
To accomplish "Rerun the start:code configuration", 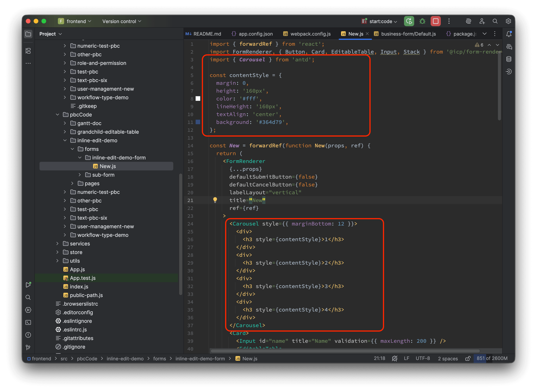I will pos(409,21).
